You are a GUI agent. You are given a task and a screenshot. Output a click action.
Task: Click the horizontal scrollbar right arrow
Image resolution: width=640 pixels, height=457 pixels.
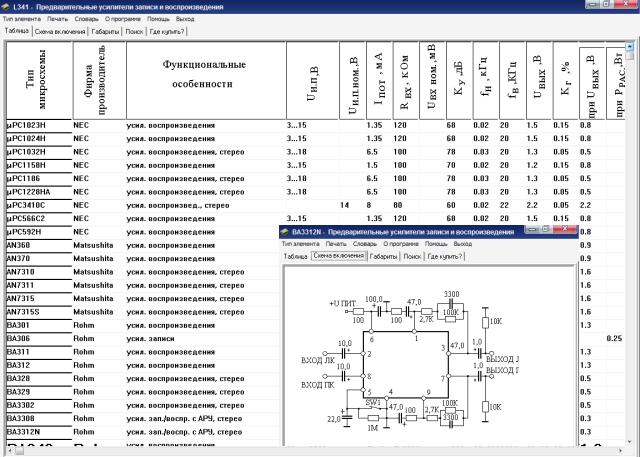[620, 450]
